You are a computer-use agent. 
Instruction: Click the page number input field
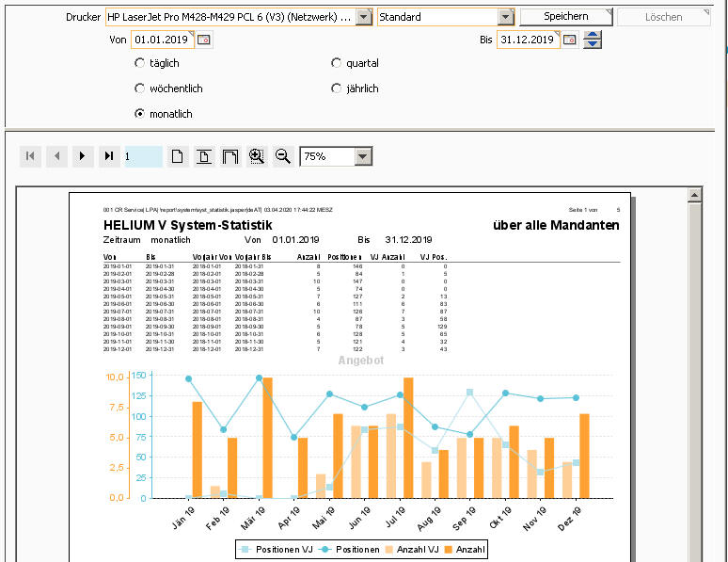[x=142, y=156]
